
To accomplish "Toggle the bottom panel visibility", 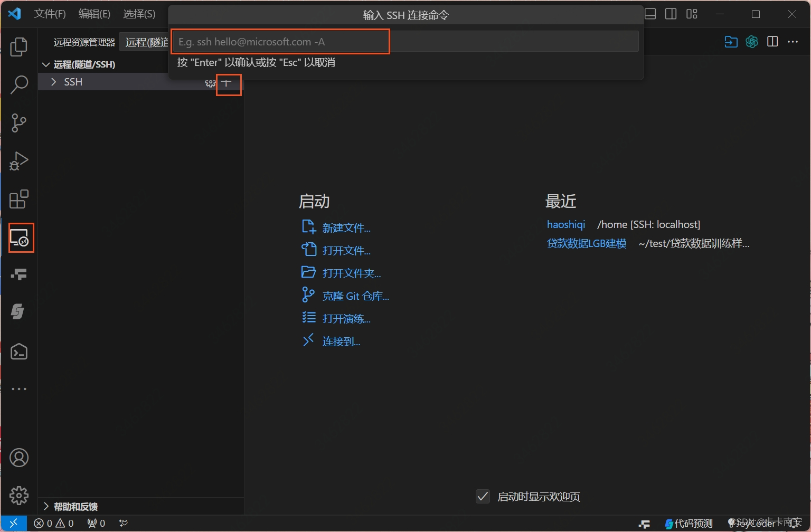I will pyautogui.click(x=650, y=14).
